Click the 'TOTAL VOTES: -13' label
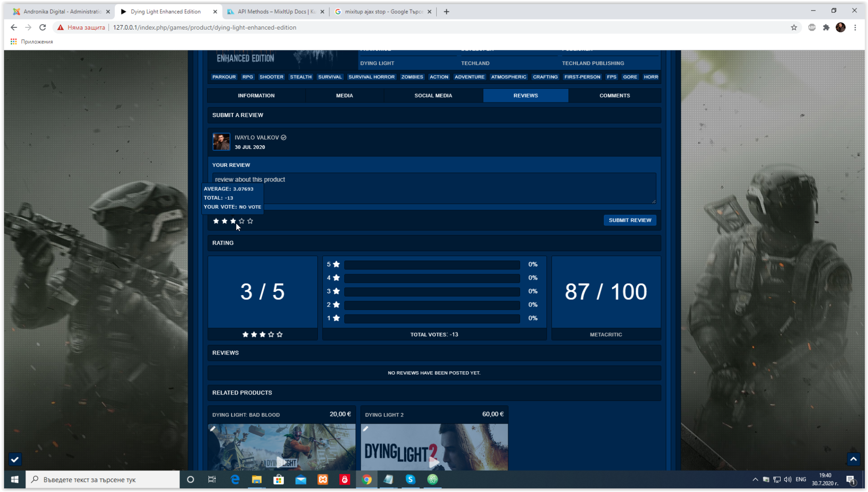The image size is (868, 492). point(434,334)
